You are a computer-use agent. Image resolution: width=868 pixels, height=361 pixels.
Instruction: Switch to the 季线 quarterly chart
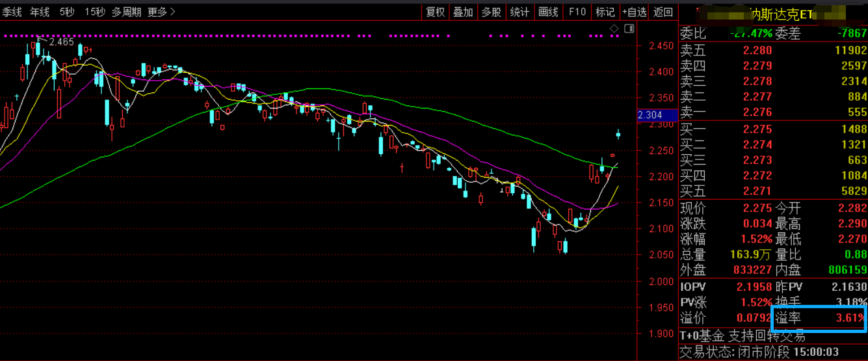pos(12,12)
